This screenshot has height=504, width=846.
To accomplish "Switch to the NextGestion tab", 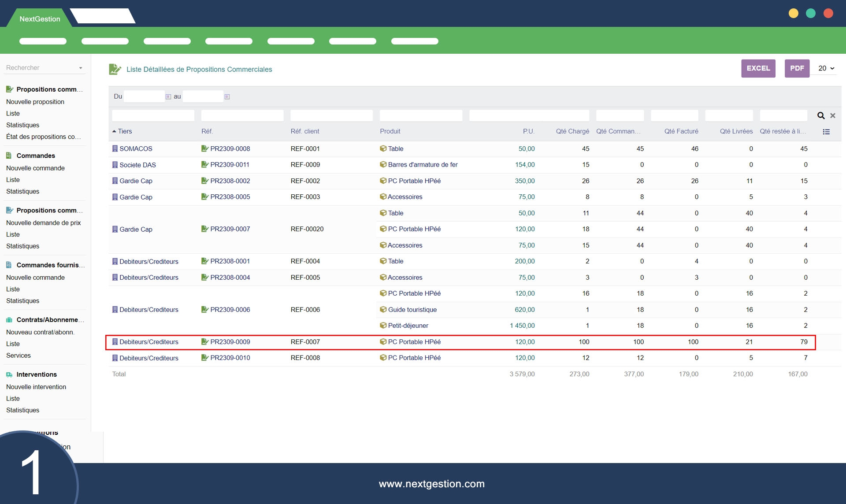I will point(40,19).
